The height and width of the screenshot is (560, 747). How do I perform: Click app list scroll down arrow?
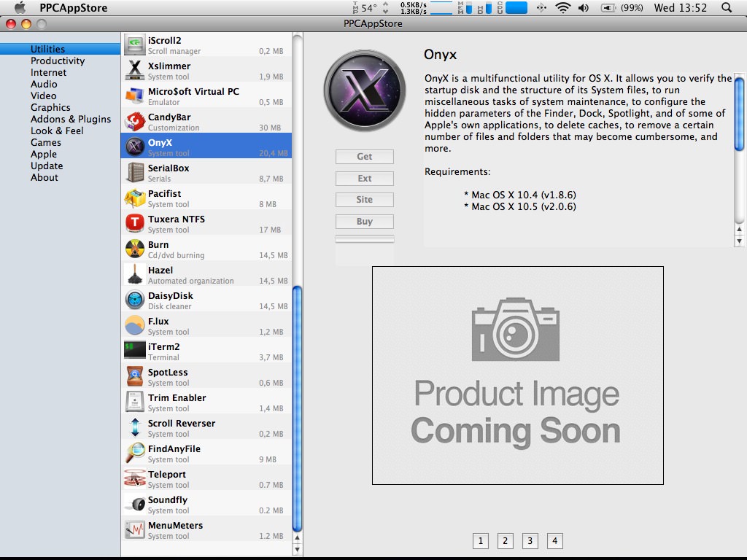[298, 550]
